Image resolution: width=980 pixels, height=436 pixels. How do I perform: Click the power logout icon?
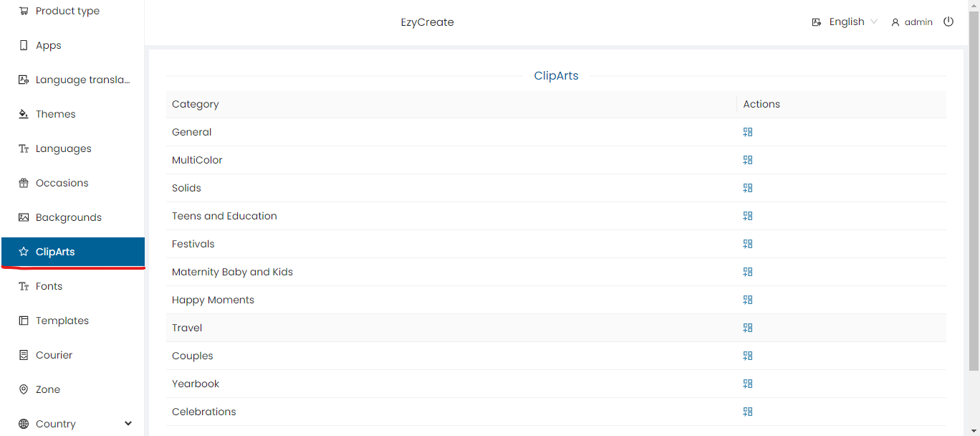point(948,22)
